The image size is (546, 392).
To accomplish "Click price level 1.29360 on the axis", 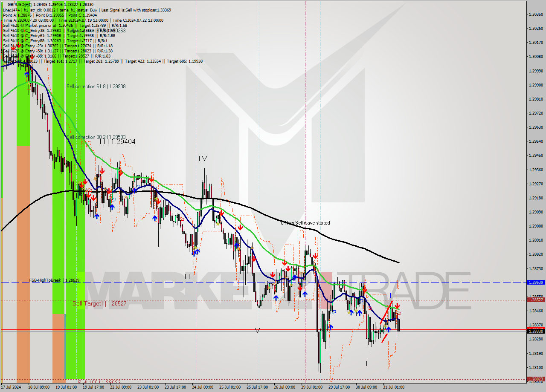I will (x=536, y=170).
